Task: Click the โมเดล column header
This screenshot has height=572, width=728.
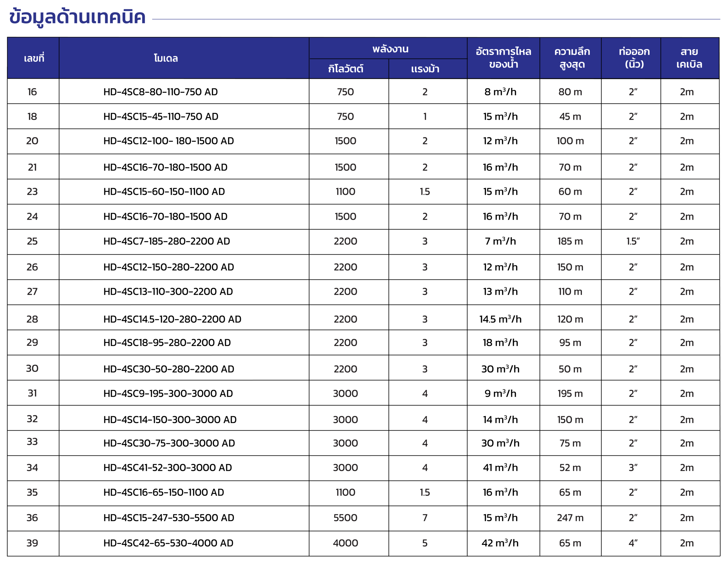Action: (x=166, y=58)
